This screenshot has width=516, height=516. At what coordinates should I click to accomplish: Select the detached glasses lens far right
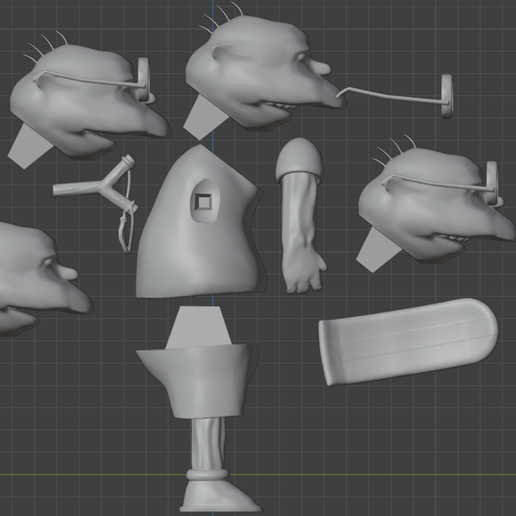tap(447, 96)
